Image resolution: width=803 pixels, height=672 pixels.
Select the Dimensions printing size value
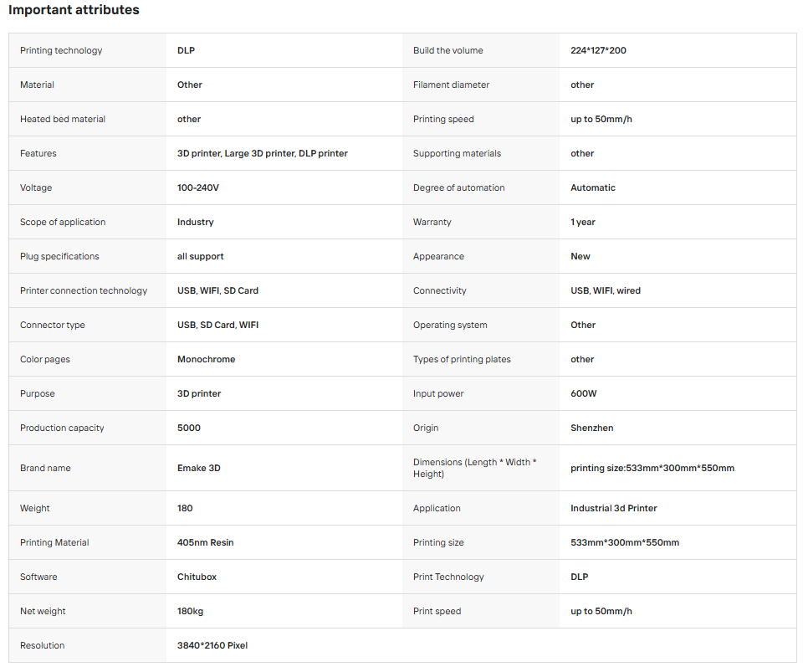pos(652,468)
